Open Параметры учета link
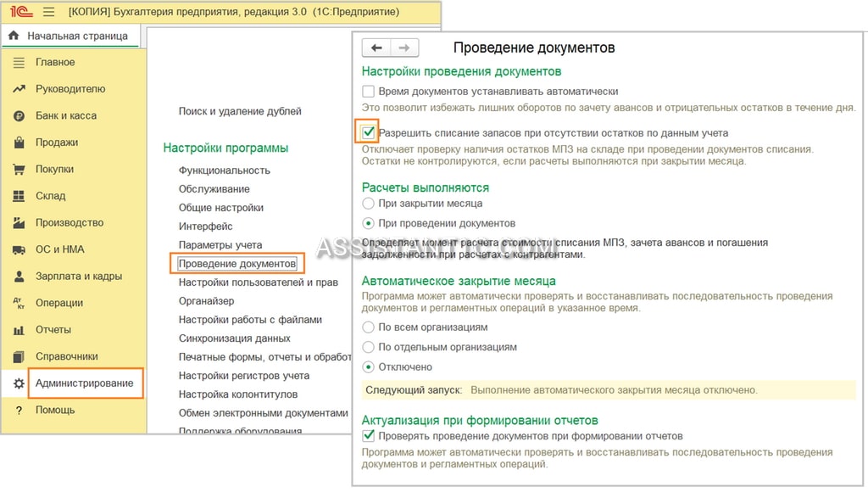Viewport: 868px width, 492px height. 220,245
